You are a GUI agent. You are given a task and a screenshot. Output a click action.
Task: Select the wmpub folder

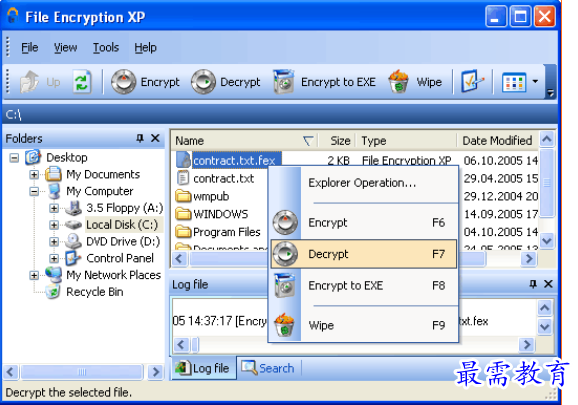tap(211, 196)
